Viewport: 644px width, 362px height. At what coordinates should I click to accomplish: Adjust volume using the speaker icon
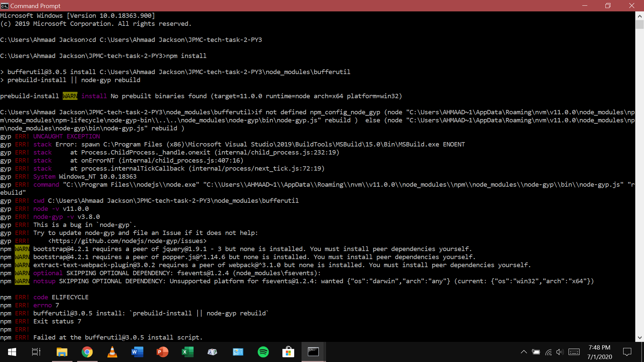tap(560, 352)
